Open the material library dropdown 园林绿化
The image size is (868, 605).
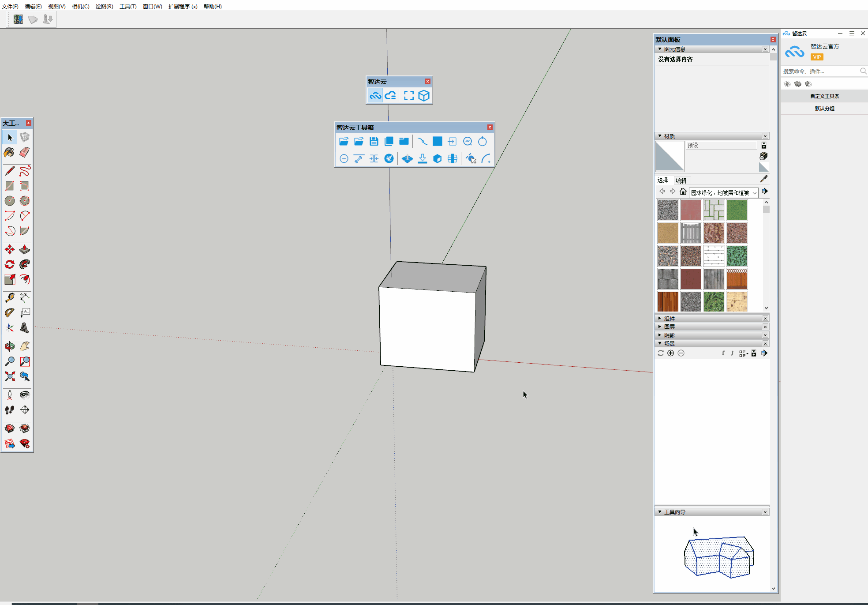tap(723, 193)
